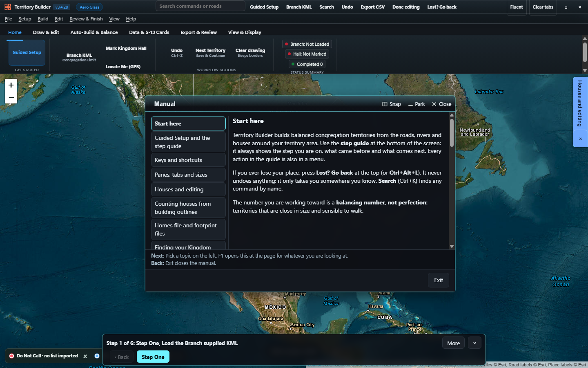
Task: Select the Panes, tabs and sizes topic
Action: pos(188,175)
